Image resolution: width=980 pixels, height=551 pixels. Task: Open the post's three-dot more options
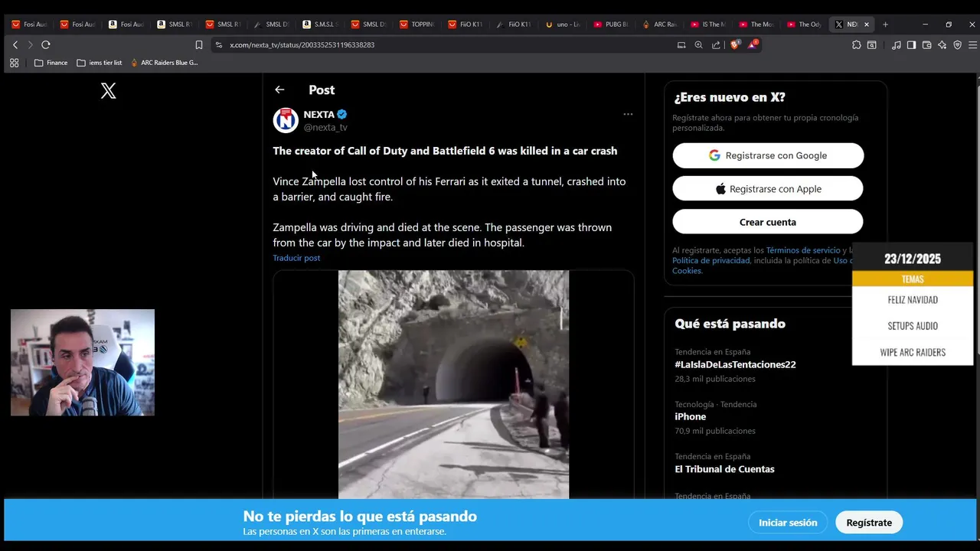tap(628, 114)
